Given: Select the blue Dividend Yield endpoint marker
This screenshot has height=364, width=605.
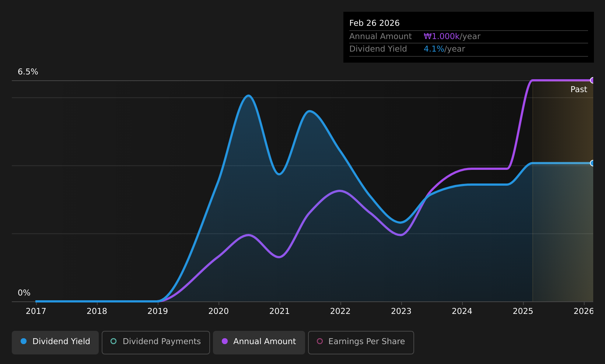Looking at the screenshot, I should [592, 163].
